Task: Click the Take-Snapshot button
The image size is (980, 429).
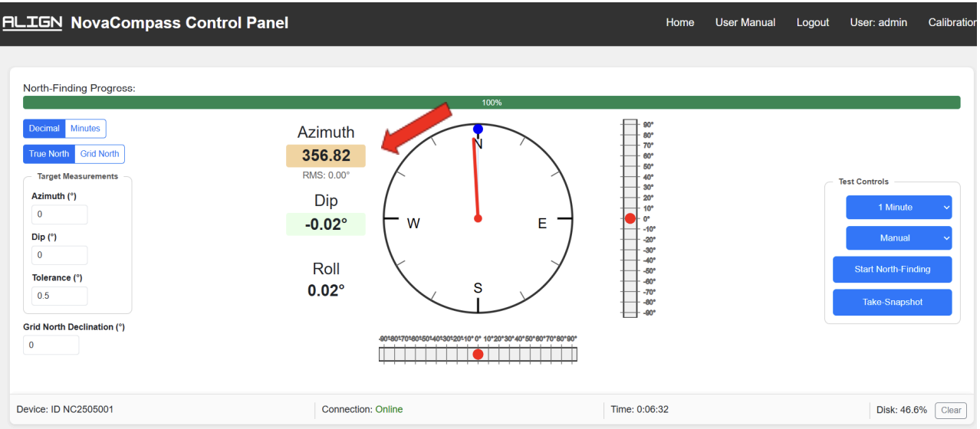Action: (893, 302)
